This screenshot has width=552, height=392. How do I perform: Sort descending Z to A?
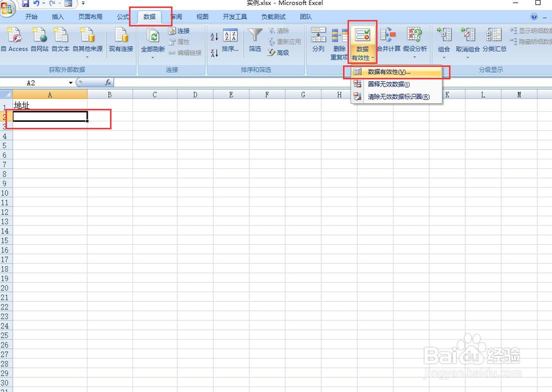click(x=214, y=53)
